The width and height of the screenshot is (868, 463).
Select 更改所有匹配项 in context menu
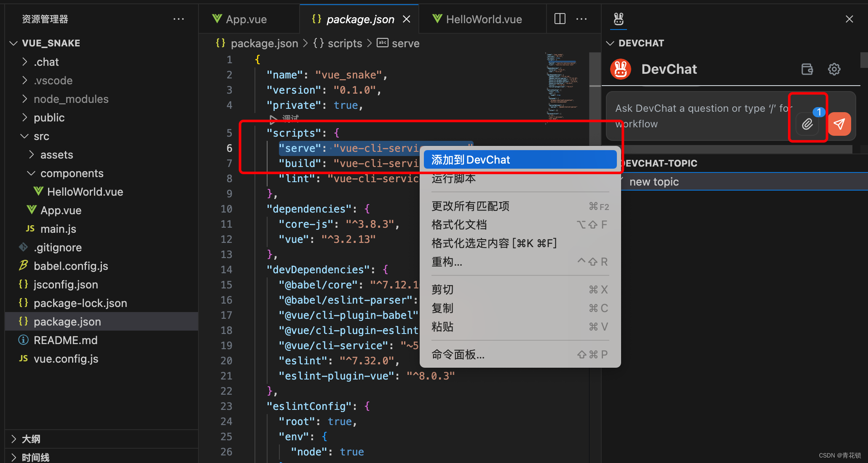pos(520,206)
